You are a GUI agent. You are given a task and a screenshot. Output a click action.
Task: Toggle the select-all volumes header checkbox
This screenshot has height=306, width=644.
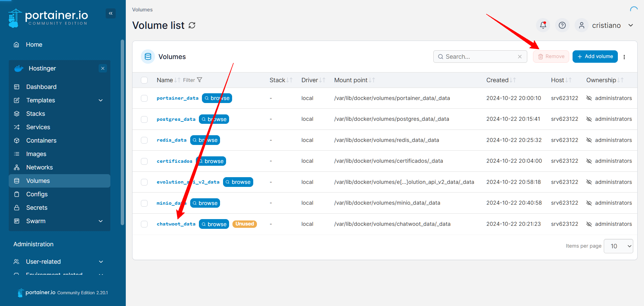[144, 80]
